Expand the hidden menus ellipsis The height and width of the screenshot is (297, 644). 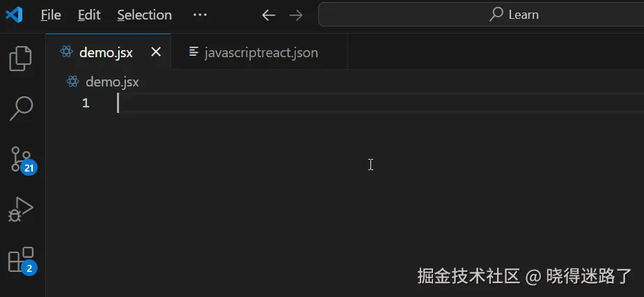coord(200,15)
